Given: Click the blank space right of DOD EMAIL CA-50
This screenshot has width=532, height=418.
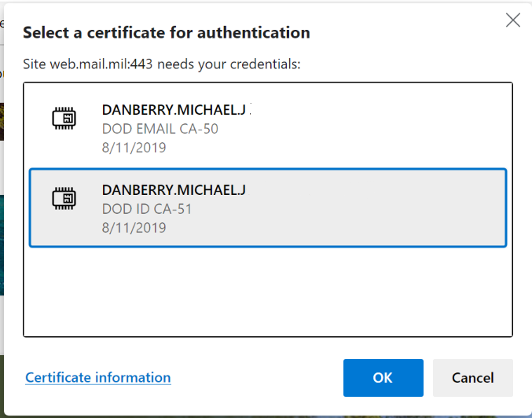Looking at the screenshot, I should click(x=377, y=128).
